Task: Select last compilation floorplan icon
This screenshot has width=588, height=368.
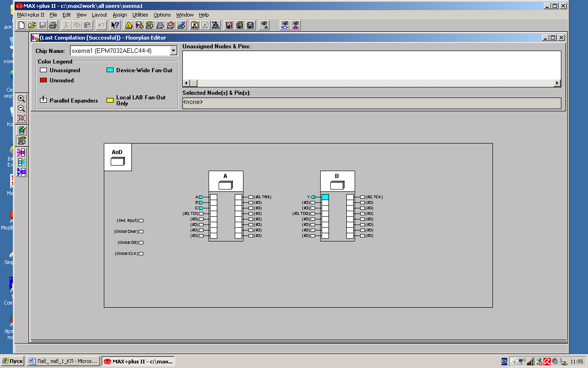Action: pyautogui.click(x=22, y=140)
